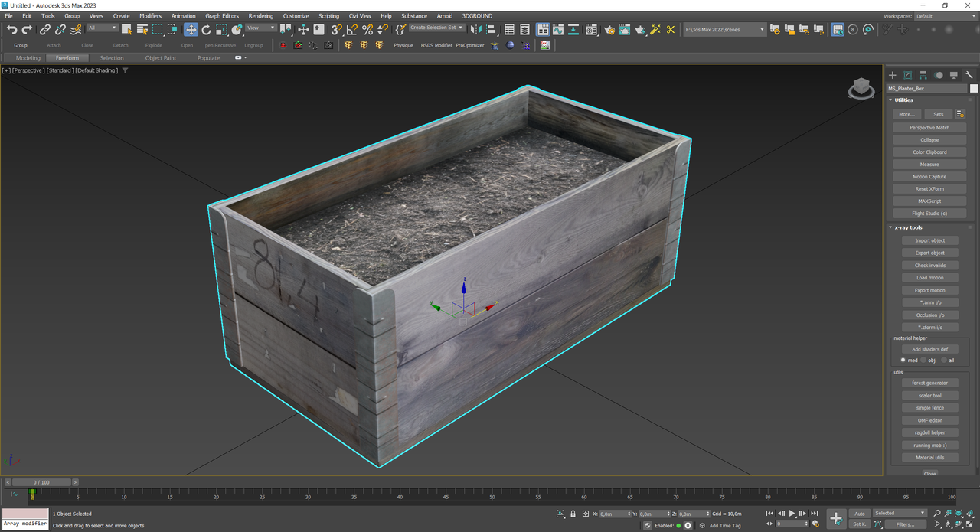The image size is (980, 532).
Task: Click the Render Setup teapot icon
Action: (x=609, y=30)
